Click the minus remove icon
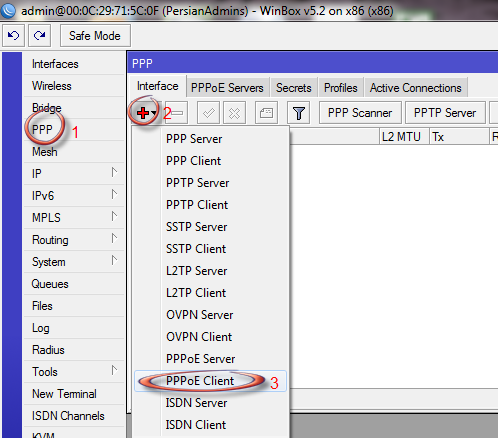 coord(176,113)
